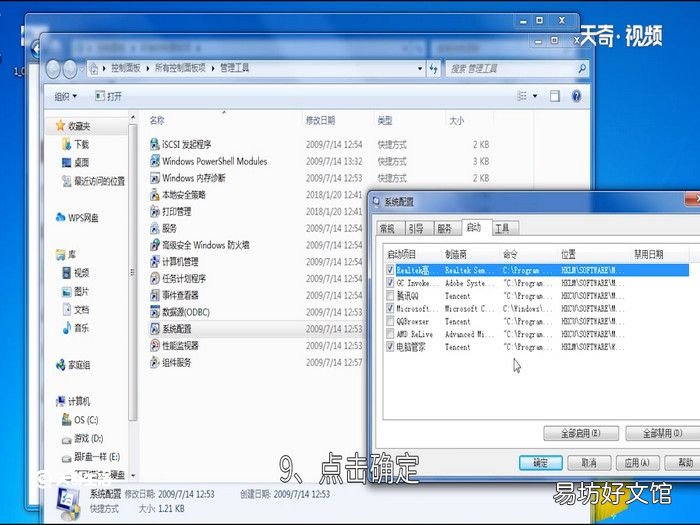
Task: Click 控制面板 breadcrumb arrow in address bar
Action: [148, 68]
